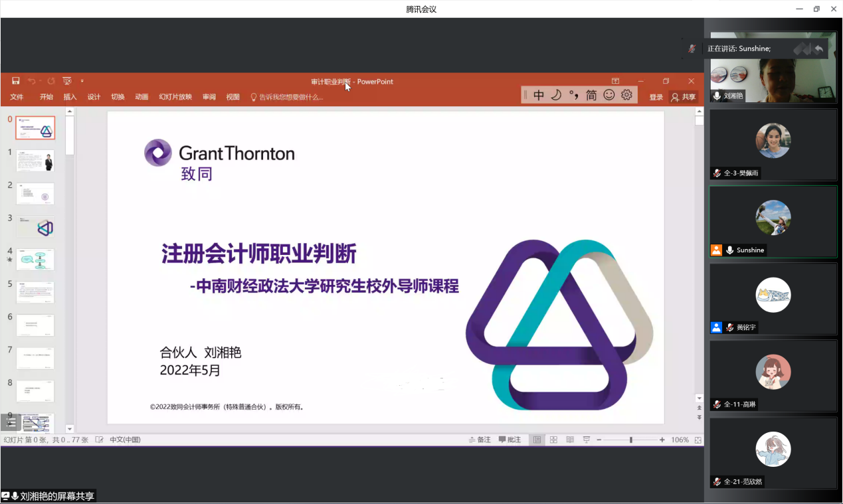Click the zoom slider handle
Screen dimensions: 843x504
(630, 440)
